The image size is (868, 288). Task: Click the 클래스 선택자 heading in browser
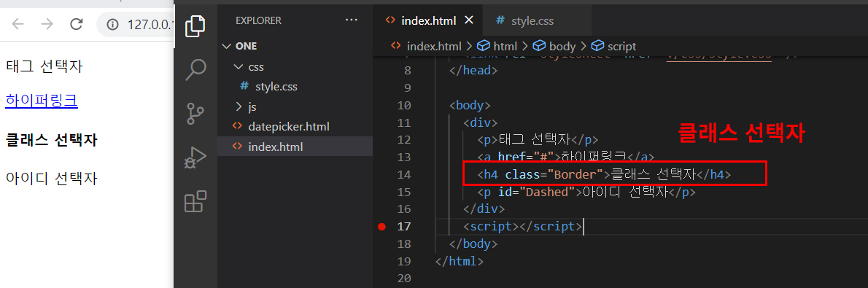pos(52,139)
